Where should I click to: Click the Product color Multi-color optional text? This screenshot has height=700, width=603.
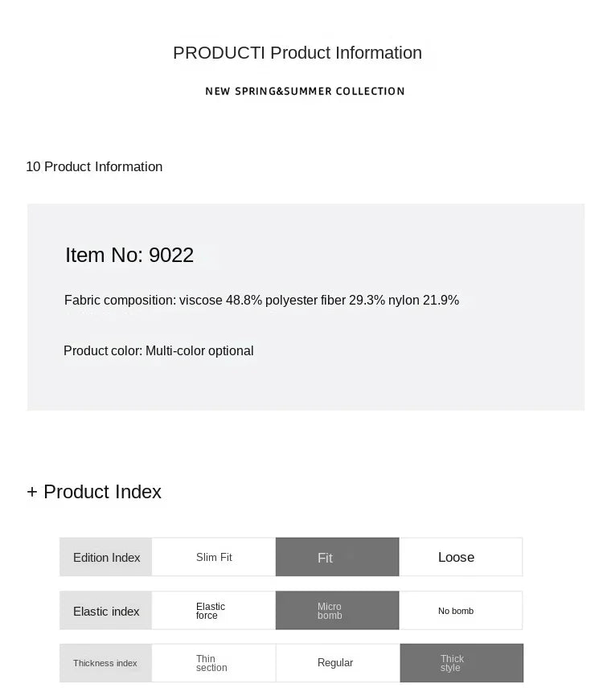[158, 351]
